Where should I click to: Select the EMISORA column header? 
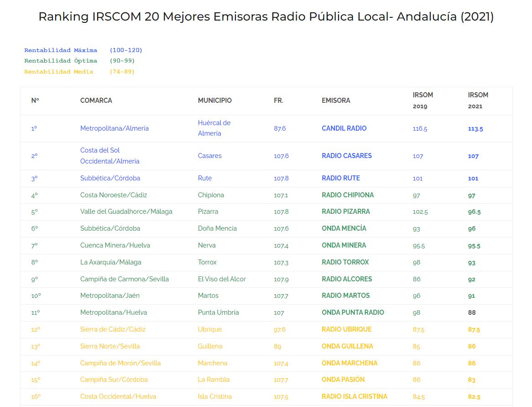click(336, 100)
